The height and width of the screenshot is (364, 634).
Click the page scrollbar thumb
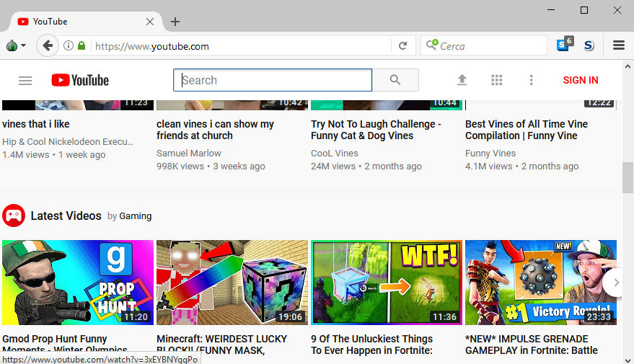pyautogui.click(x=628, y=178)
